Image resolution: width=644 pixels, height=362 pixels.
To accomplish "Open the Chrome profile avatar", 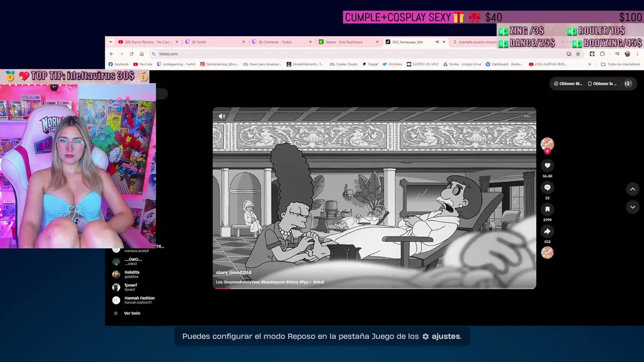I will (x=627, y=54).
